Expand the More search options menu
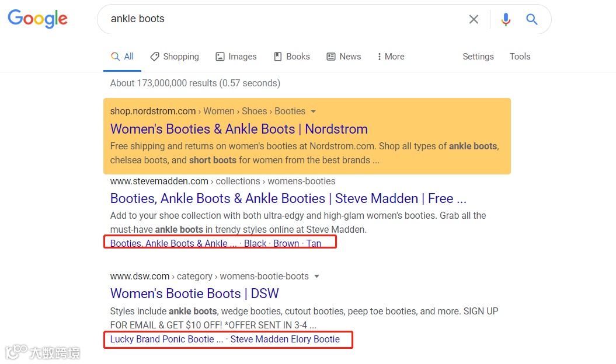The height and width of the screenshot is (364, 616). 391,57
